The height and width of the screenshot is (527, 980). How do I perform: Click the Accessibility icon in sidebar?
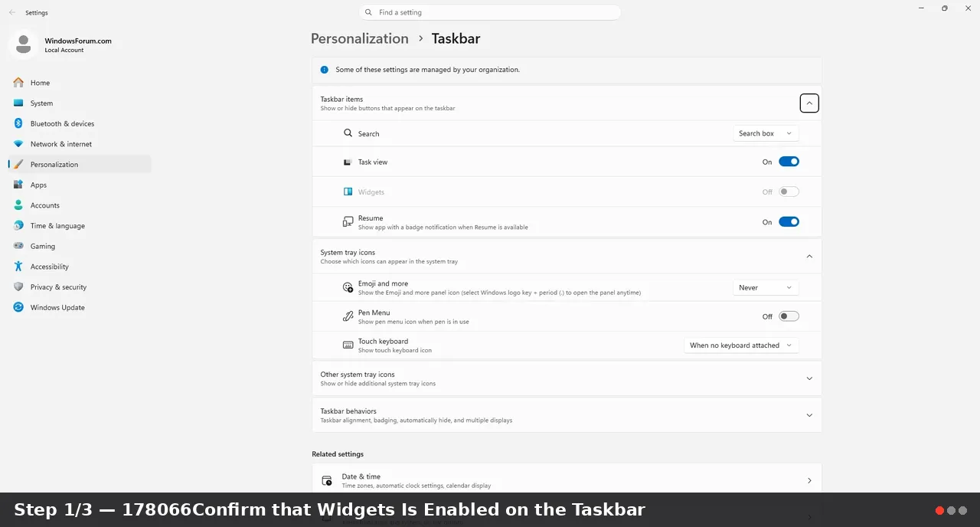[18, 267]
